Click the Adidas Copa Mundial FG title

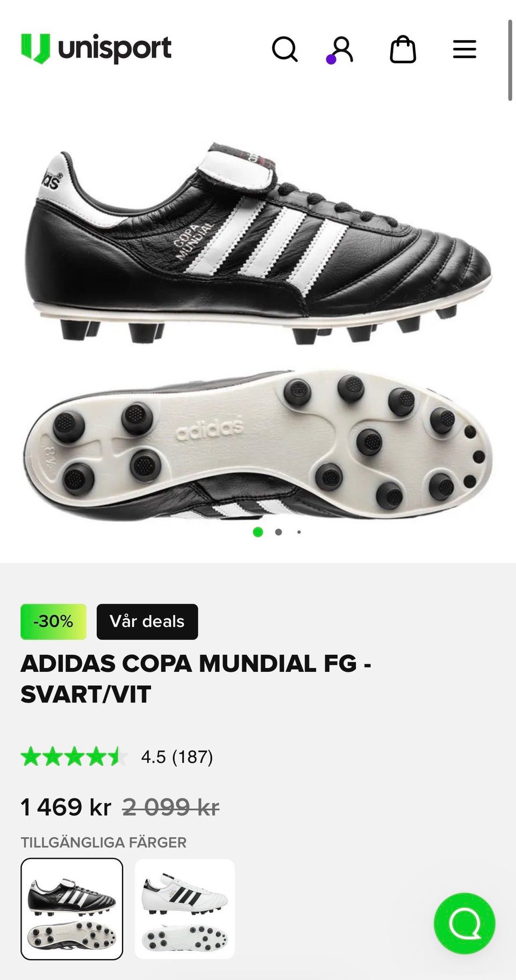(x=196, y=679)
